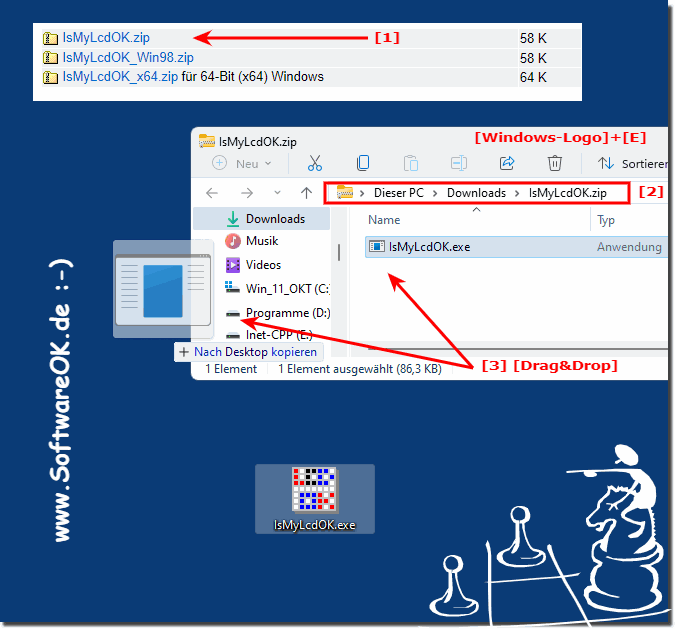Click the Cut scissors icon

[315, 163]
